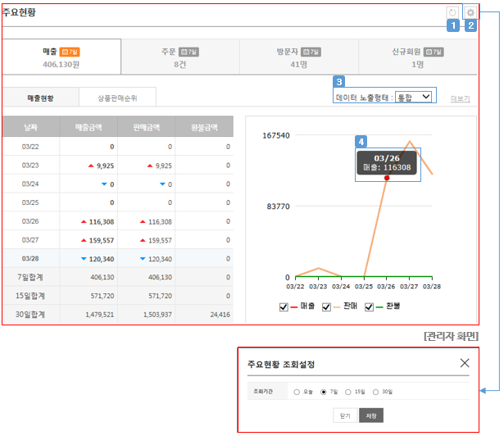504x436 pixels.
Task: Click the 30일합계 row label
Action: point(30,315)
